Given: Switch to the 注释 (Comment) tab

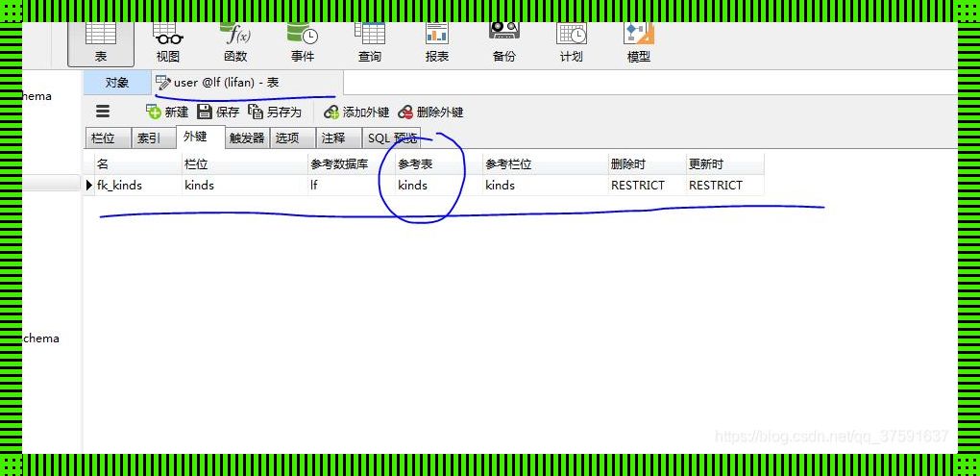Looking at the screenshot, I should tap(339, 138).
